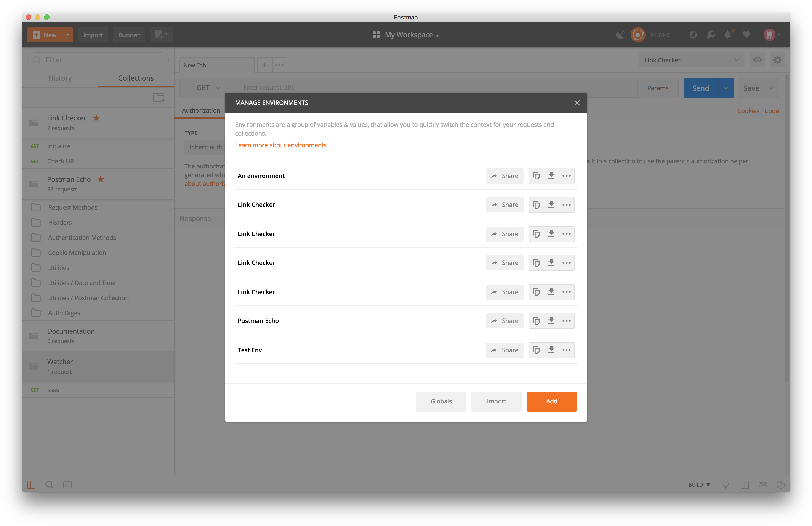Image resolution: width=812 pixels, height=526 pixels.
Task: Duplicate the Postman Echo environment
Action: [x=536, y=321]
